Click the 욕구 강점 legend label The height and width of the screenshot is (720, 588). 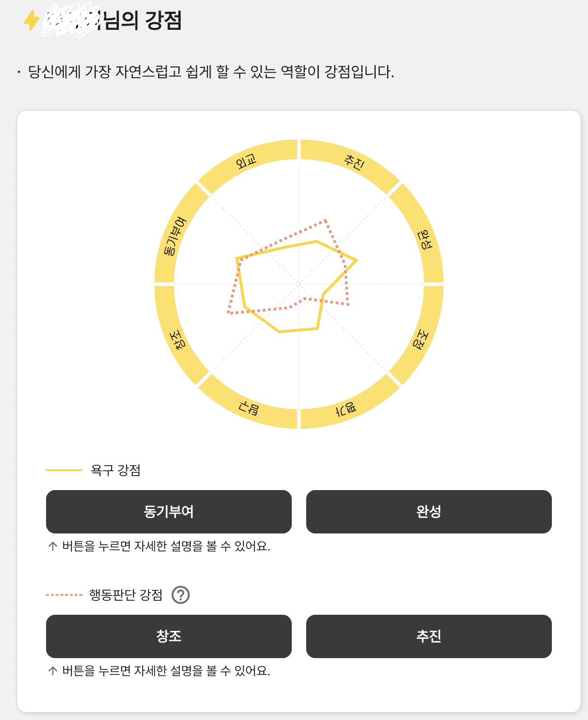(x=116, y=470)
